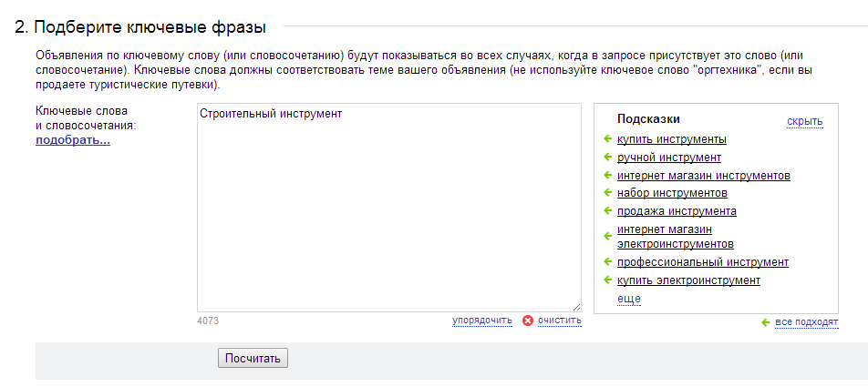The image size is (868, 387).
Task: Click green arrow beside 'продажа инструмента'
Action: coord(607,210)
